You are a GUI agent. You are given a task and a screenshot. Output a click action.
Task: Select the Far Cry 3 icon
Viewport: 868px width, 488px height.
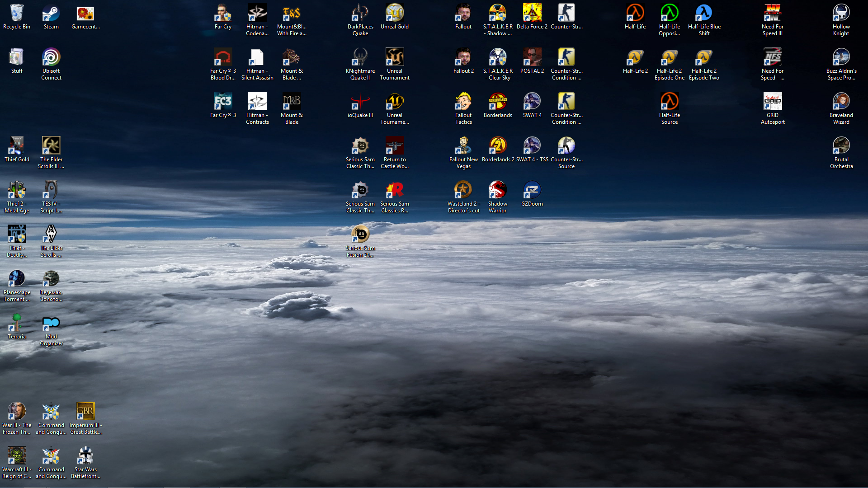click(223, 102)
